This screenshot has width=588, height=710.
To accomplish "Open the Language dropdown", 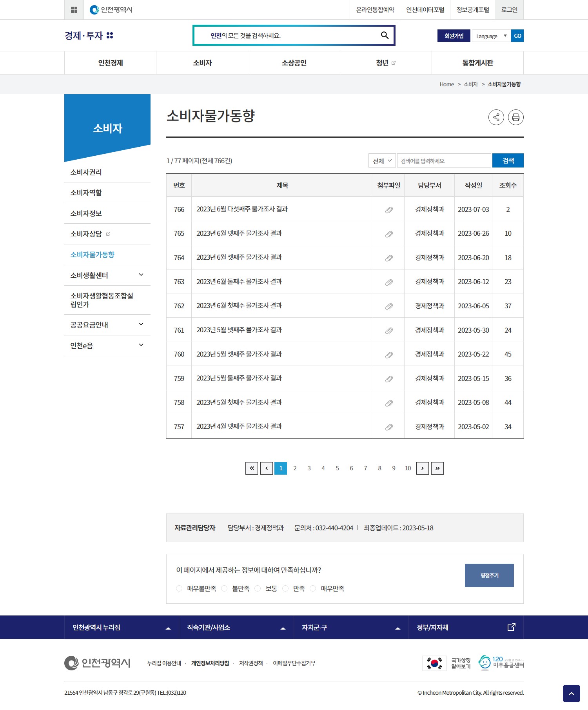I will coord(492,36).
